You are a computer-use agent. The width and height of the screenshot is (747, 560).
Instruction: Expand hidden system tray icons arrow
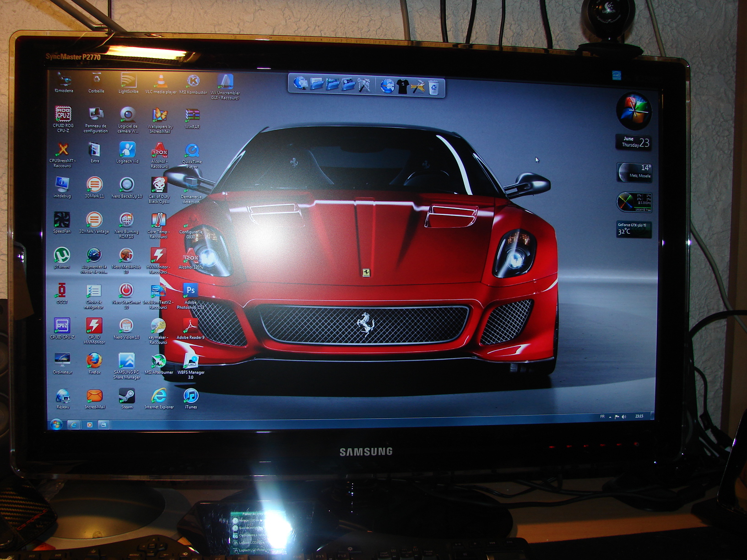click(x=610, y=417)
